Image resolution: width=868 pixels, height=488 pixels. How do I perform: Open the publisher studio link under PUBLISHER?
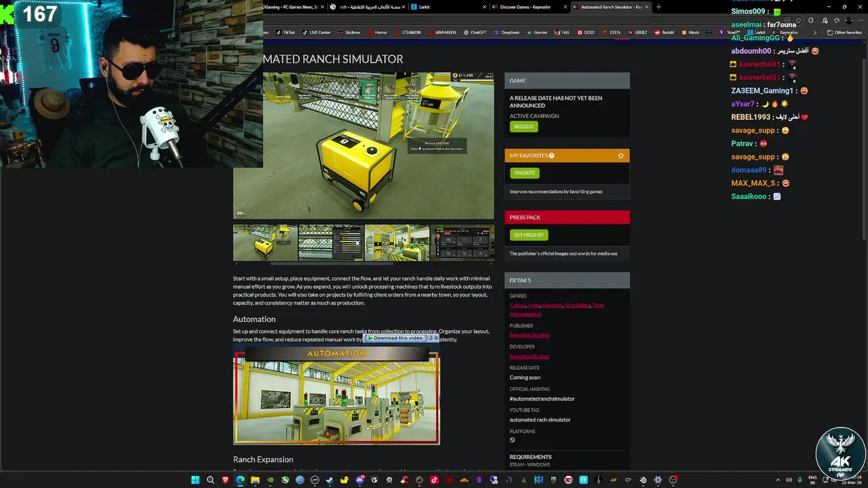[530, 335]
